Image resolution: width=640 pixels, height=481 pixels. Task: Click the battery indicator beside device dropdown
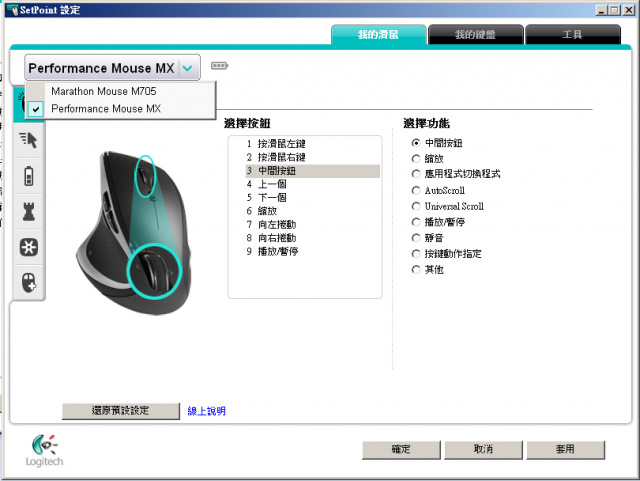(x=219, y=65)
